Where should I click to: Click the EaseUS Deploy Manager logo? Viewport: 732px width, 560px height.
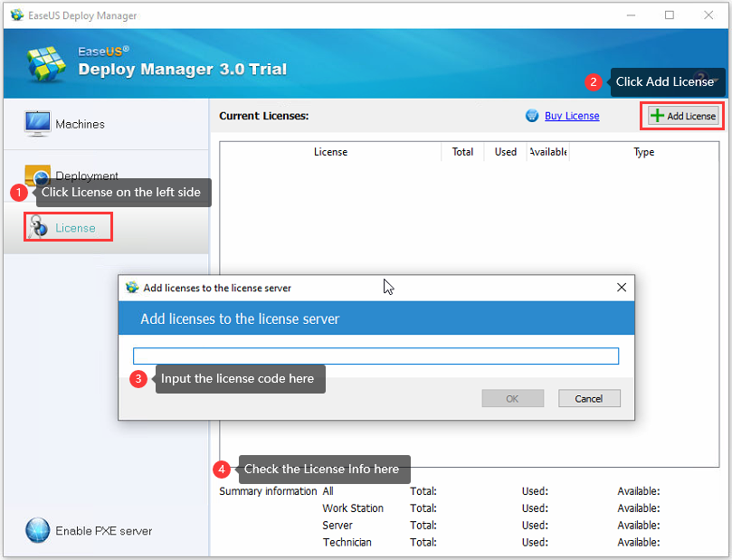pyautogui.click(x=46, y=64)
